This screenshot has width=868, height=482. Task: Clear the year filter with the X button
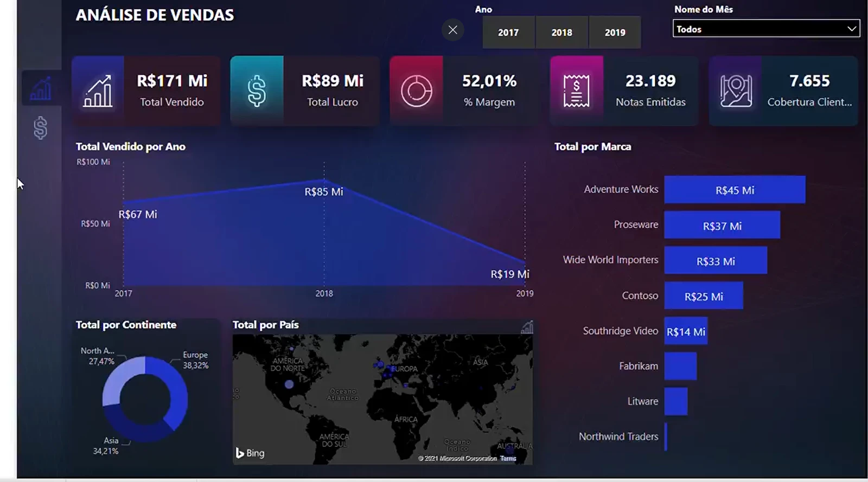tap(453, 30)
